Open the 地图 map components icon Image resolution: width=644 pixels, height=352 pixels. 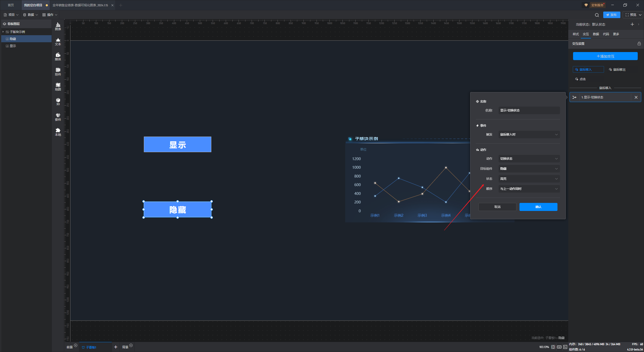click(58, 86)
